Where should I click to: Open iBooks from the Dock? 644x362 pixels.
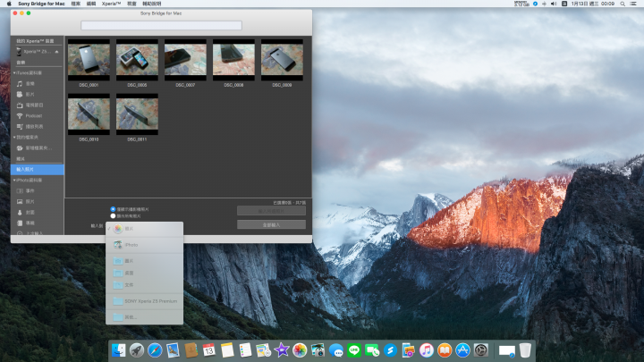(x=445, y=350)
